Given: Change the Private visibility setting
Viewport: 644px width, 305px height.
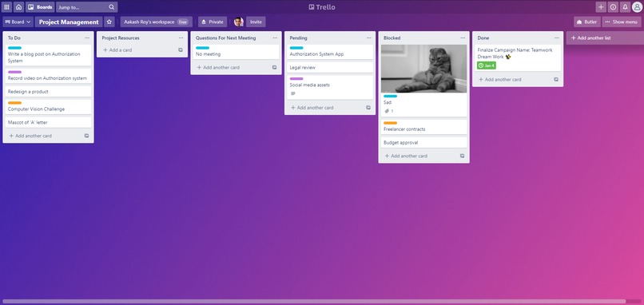Looking at the screenshot, I should pos(213,22).
